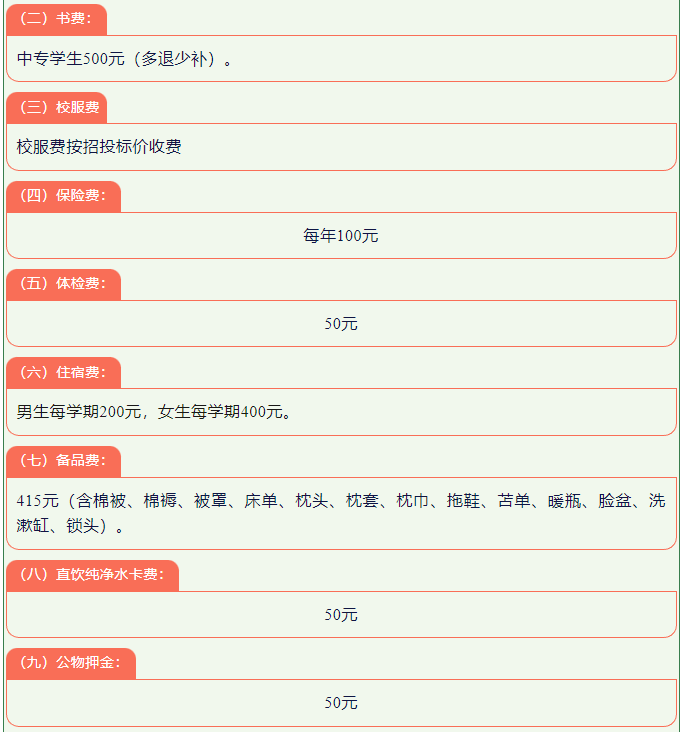Click the 50元 under 体检费

coord(341,324)
